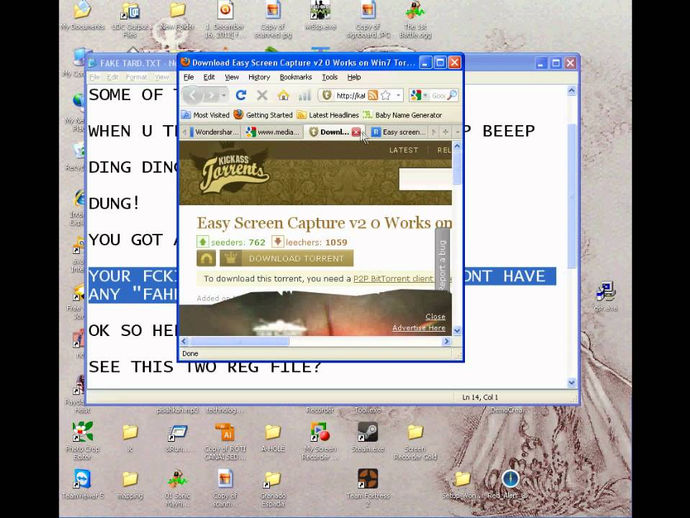
Task: Click the site identity icon in address bar
Action: [327, 95]
